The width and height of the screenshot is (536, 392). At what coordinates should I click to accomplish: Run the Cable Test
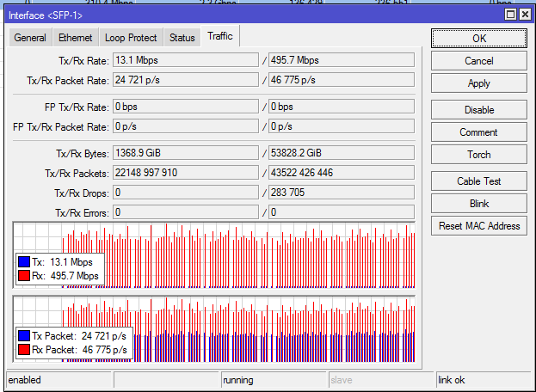tap(478, 181)
